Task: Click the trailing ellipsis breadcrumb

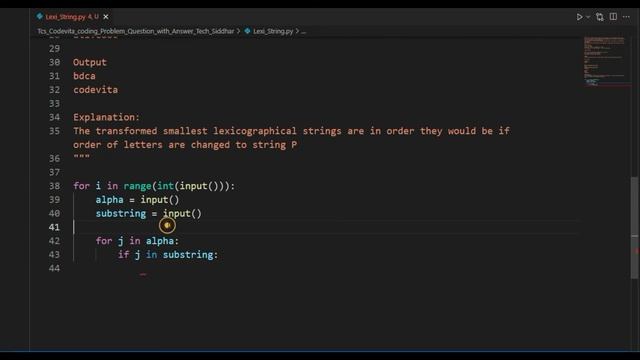Action: tap(303, 31)
